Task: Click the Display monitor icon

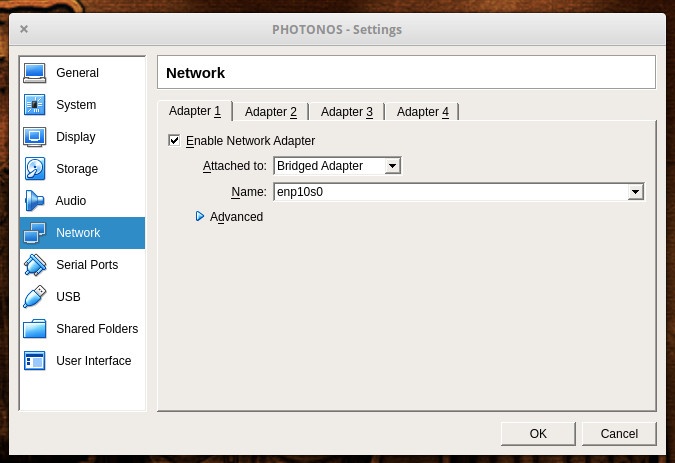Action: [x=35, y=137]
